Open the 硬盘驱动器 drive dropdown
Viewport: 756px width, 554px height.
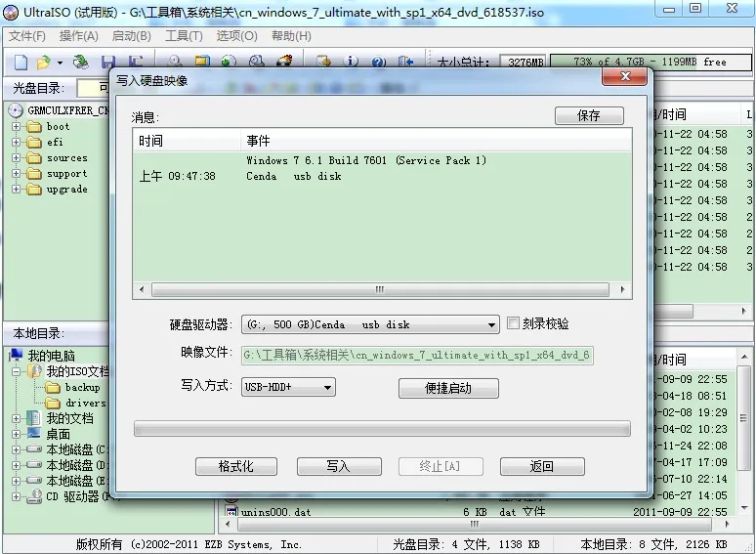491,325
